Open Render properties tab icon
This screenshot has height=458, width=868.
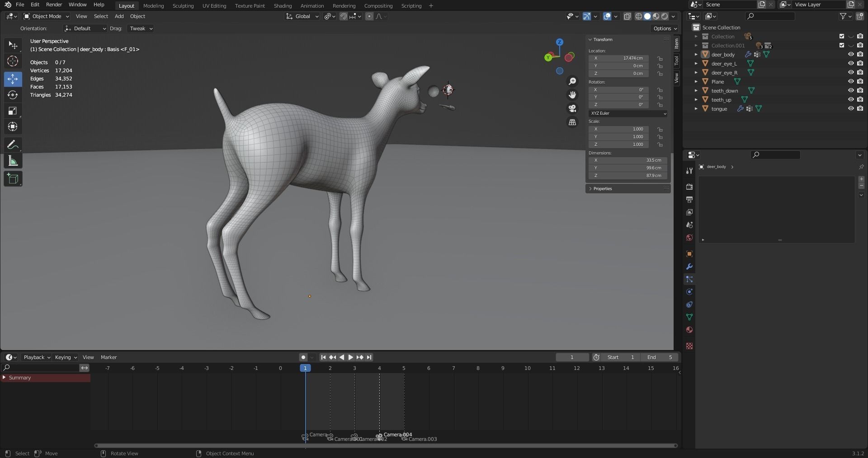(689, 187)
